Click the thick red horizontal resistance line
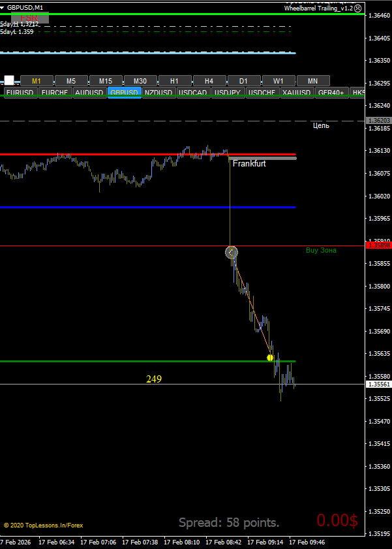The width and height of the screenshot is (392, 549). point(148,155)
